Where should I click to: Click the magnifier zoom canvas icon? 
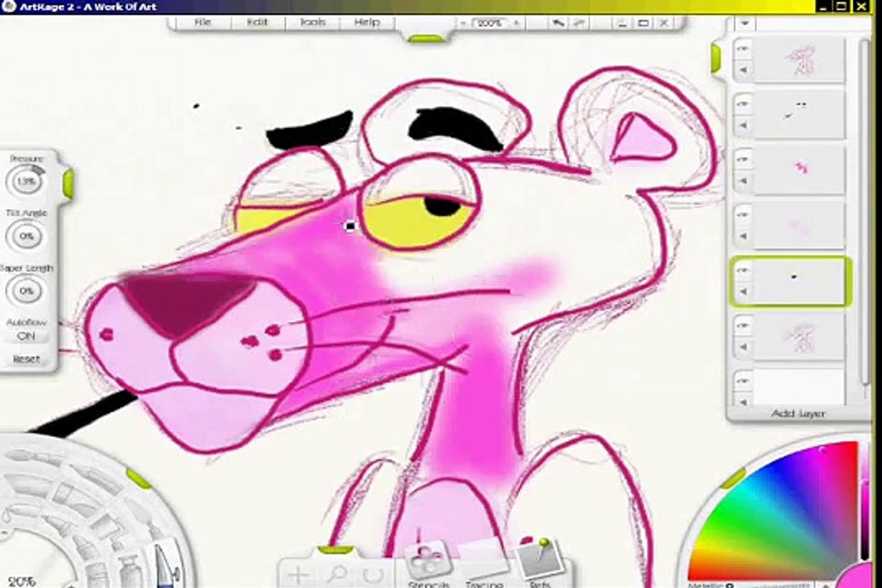(337, 574)
